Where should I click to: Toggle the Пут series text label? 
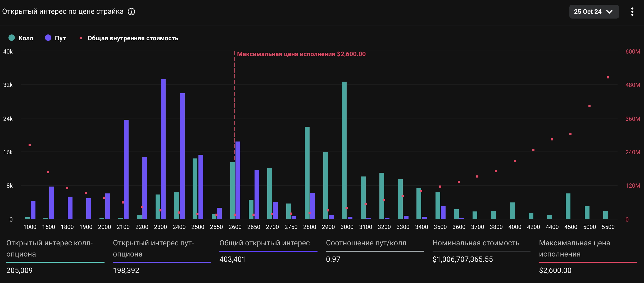click(x=60, y=38)
